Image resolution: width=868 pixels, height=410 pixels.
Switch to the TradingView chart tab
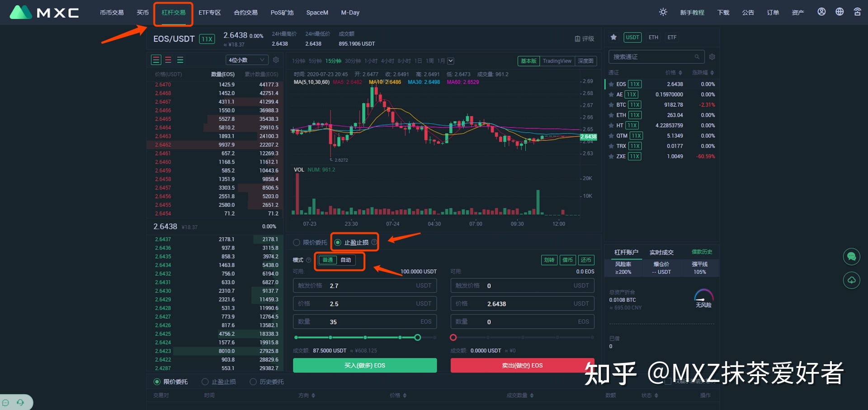[557, 61]
